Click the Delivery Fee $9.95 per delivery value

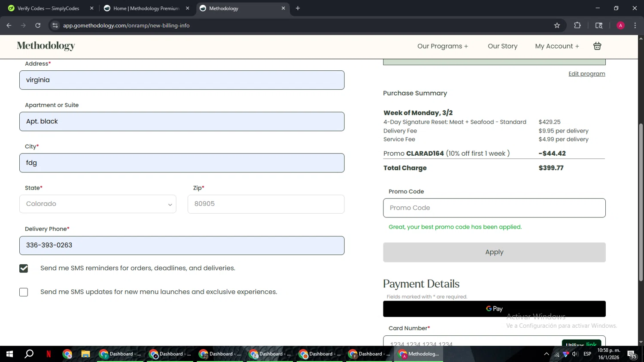[563, 131]
